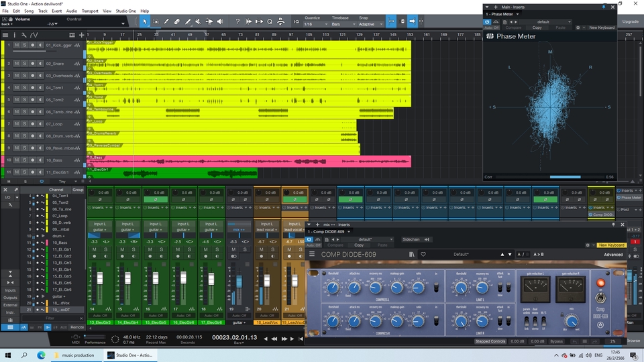
Task: Open the Snap Adaptive dropdown
Action: point(370,24)
